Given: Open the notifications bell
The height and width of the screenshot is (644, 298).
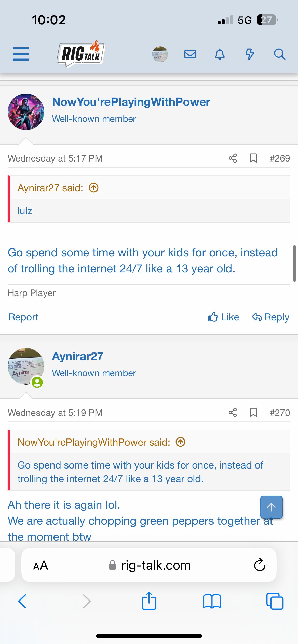Looking at the screenshot, I should coord(220,54).
